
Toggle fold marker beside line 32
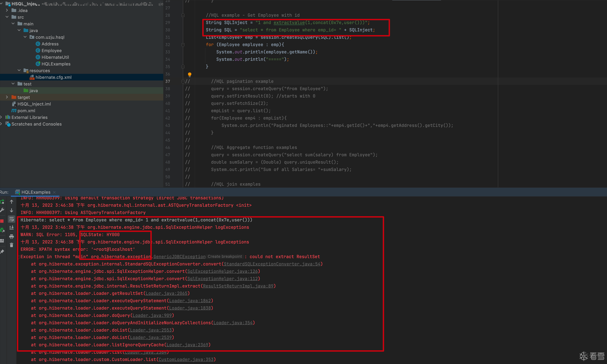pyautogui.click(x=183, y=45)
